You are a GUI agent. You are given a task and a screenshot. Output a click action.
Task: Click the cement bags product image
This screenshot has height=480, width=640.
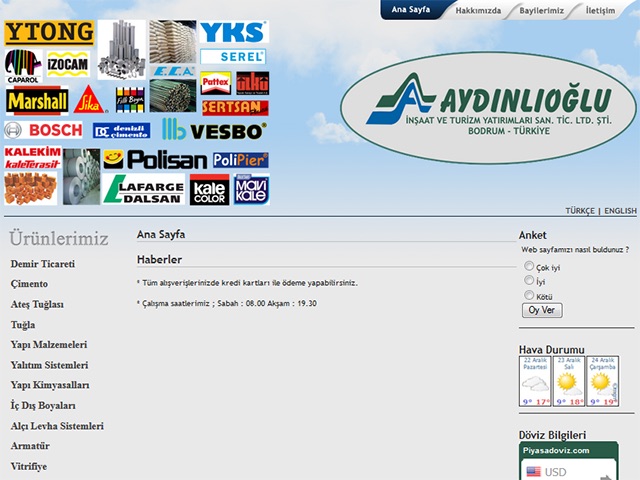tap(173, 42)
